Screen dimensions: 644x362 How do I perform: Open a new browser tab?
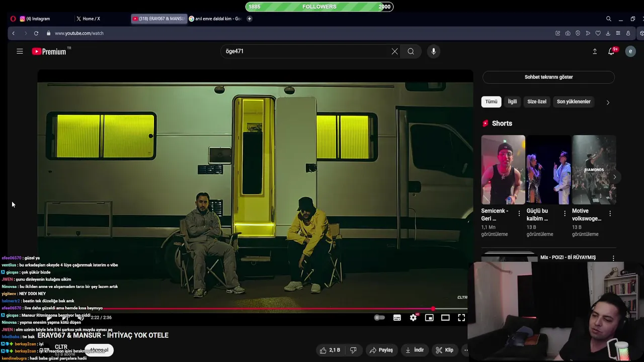(x=249, y=19)
